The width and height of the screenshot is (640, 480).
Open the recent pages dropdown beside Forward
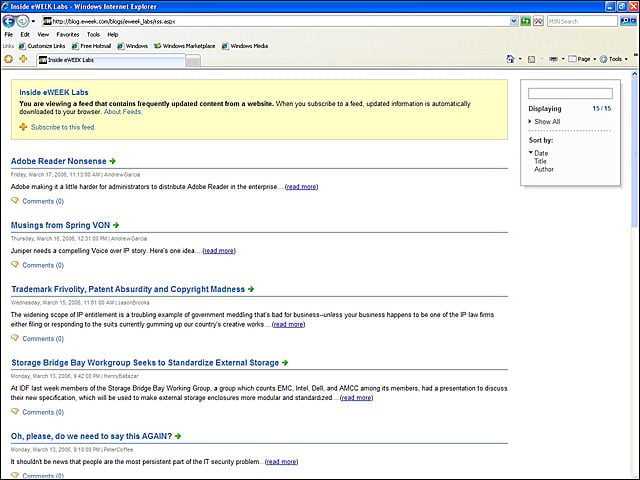[x=33, y=21]
